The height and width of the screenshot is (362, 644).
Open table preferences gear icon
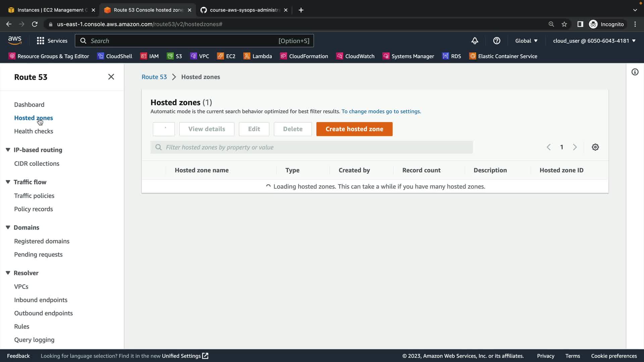point(595,147)
